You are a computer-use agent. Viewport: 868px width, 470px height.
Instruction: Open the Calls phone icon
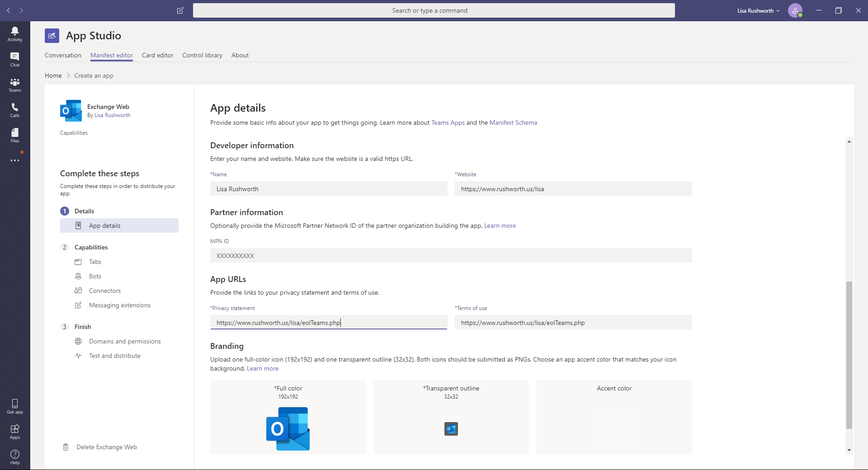coord(15,110)
